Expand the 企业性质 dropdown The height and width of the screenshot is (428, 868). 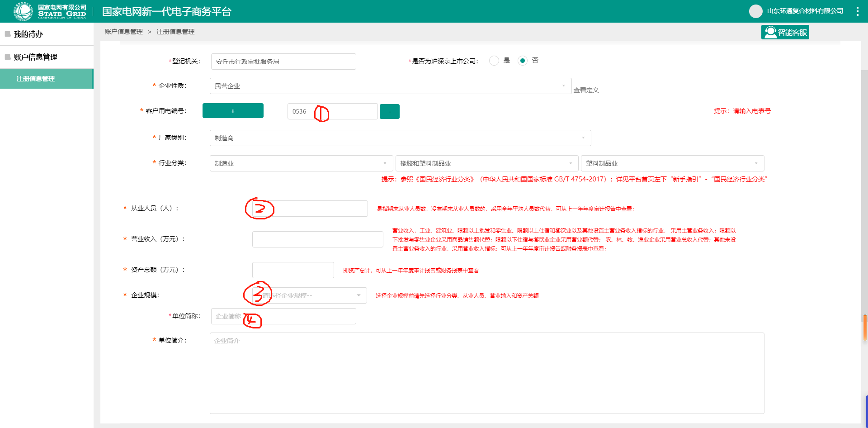click(390, 86)
